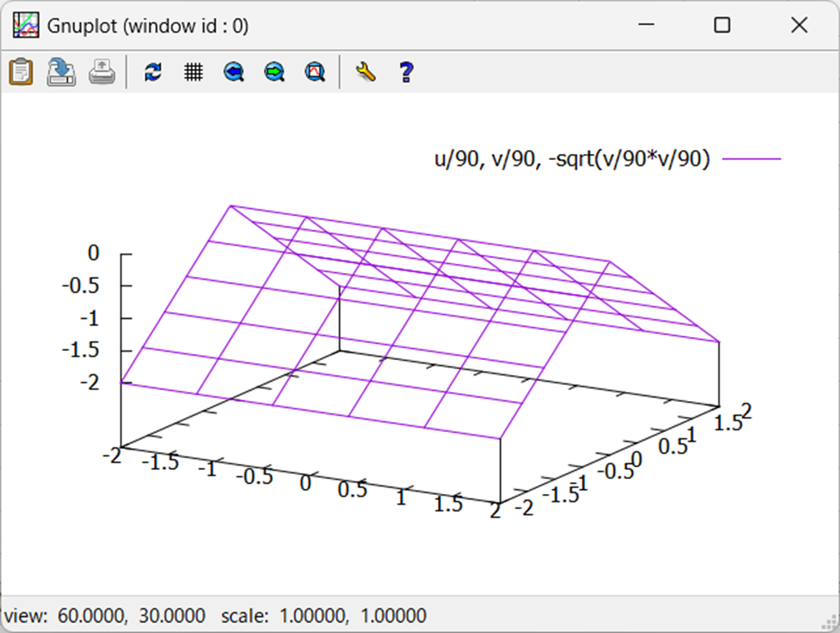Viewport: 840px width, 633px height.
Task: Print the current plot
Action: point(102,72)
